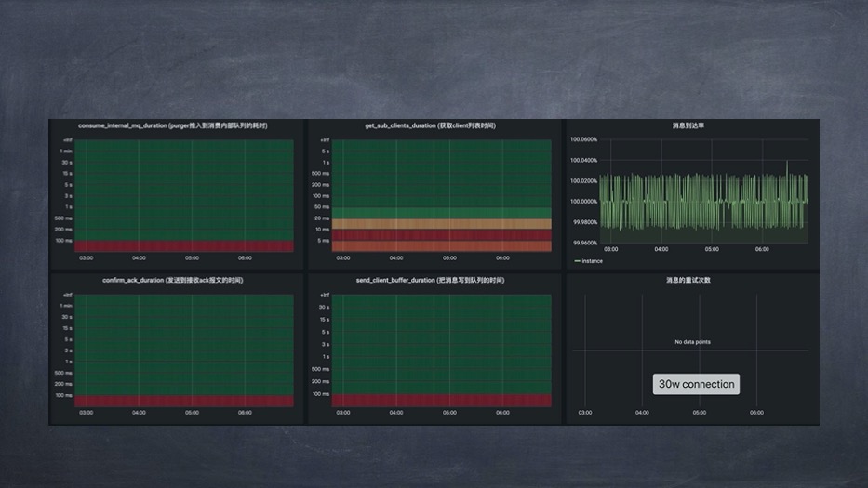Click 06:00 on the 消息到达率 time axis
Image resolution: width=868 pixels, height=488 pixels.
762,249
